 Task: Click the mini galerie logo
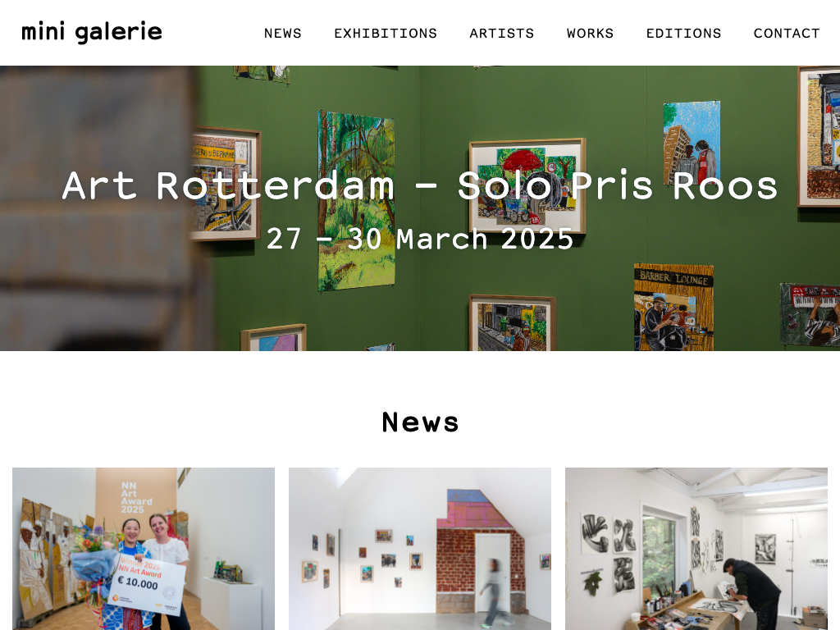point(92,32)
